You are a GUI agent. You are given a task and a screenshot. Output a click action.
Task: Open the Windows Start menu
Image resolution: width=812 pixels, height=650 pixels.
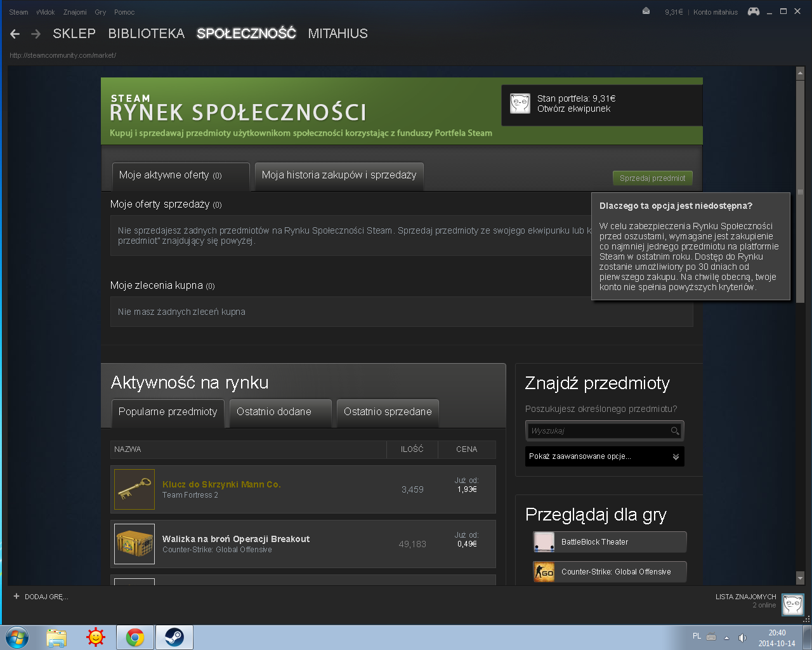point(17,637)
